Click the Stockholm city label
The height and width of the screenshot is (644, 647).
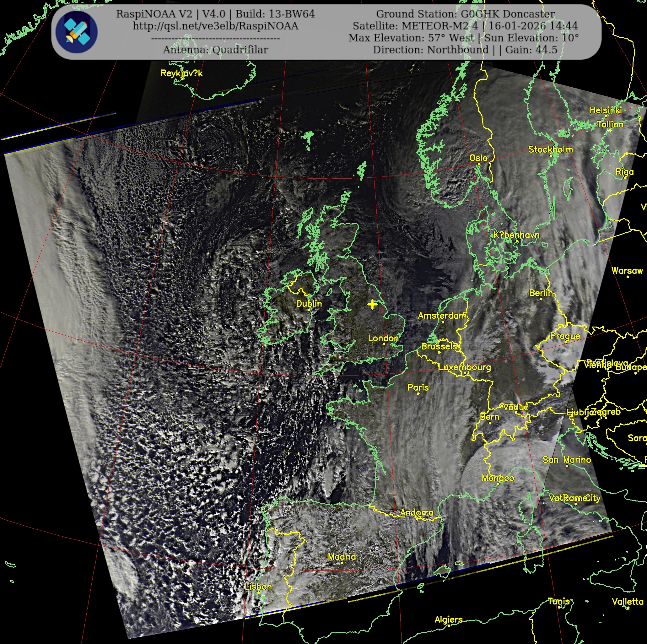[550, 149]
